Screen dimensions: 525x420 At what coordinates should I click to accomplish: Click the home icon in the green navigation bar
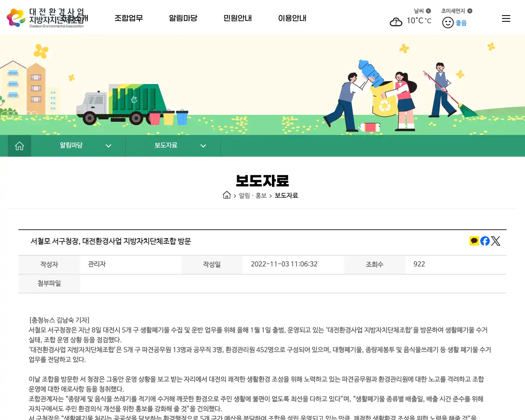pyautogui.click(x=19, y=145)
